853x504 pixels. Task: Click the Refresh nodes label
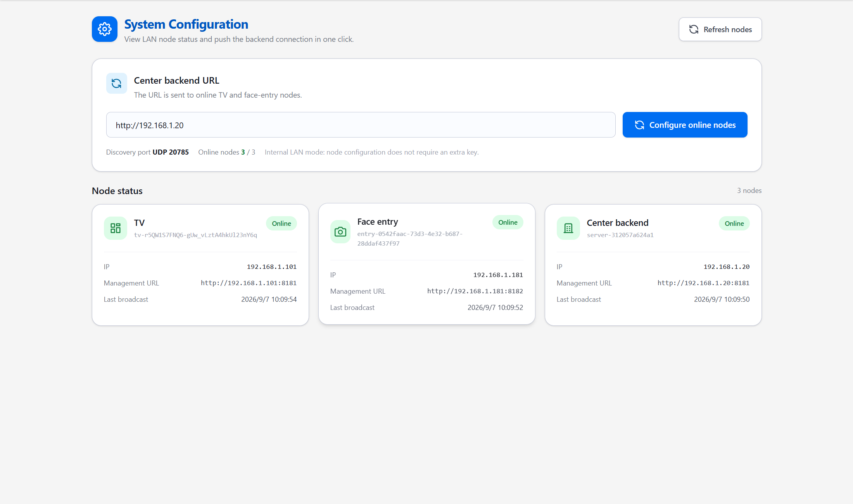tap(728, 29)
